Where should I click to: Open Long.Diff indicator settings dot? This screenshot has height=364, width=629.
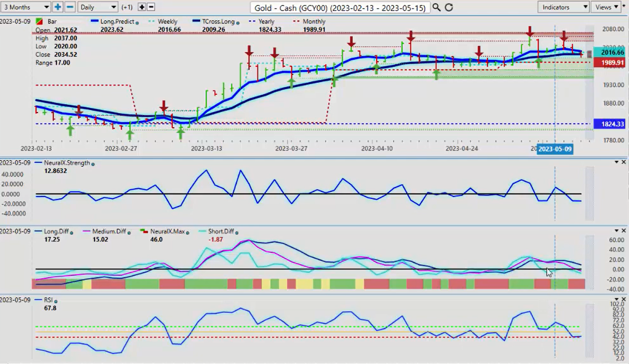tap(72, 232)
